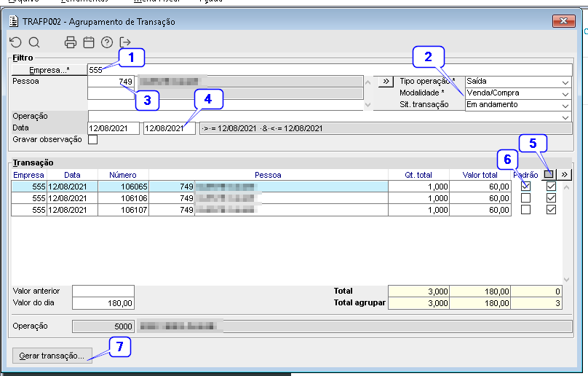The height and width of the screenshot is (376, 588).
Task: Click Qt. total column header
Action: point(418,175)
